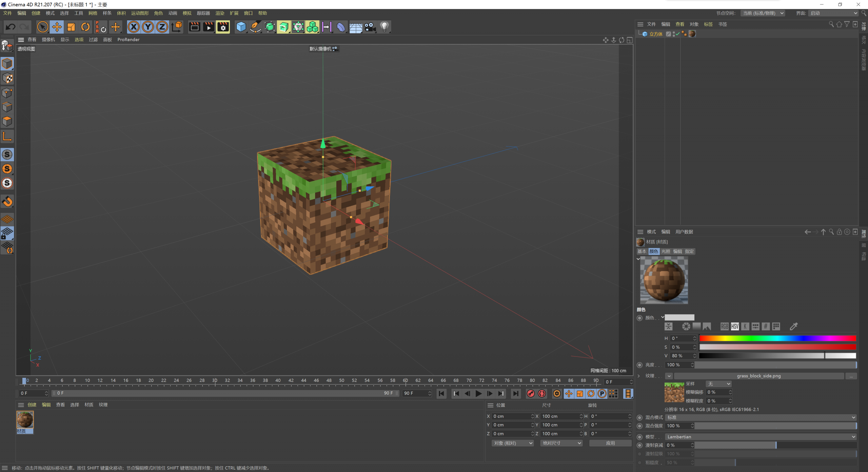The image size is (868, 472).
Task: Open the viewport 摄像机 menu
Action: 48,40
